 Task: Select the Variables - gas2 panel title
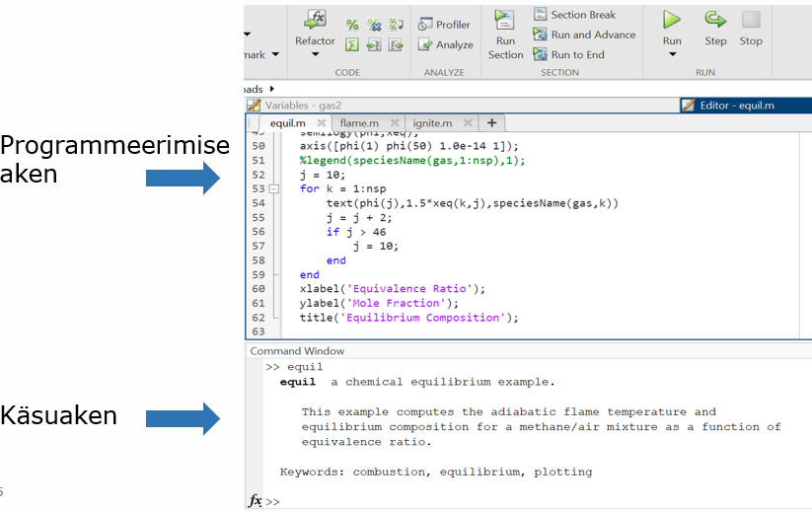302,106
